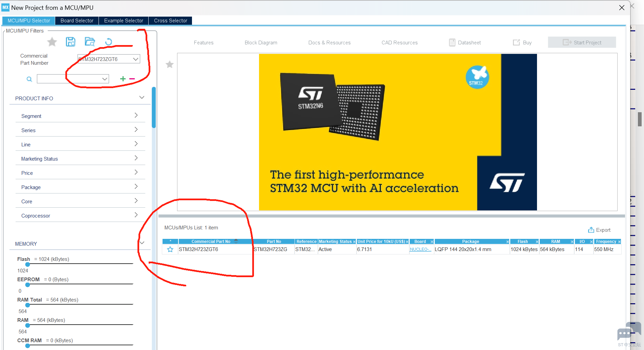The height and width of the screenshot is (350, 644).
Task: Collapse the MEMORY section
Action: (x=142, y=243)
